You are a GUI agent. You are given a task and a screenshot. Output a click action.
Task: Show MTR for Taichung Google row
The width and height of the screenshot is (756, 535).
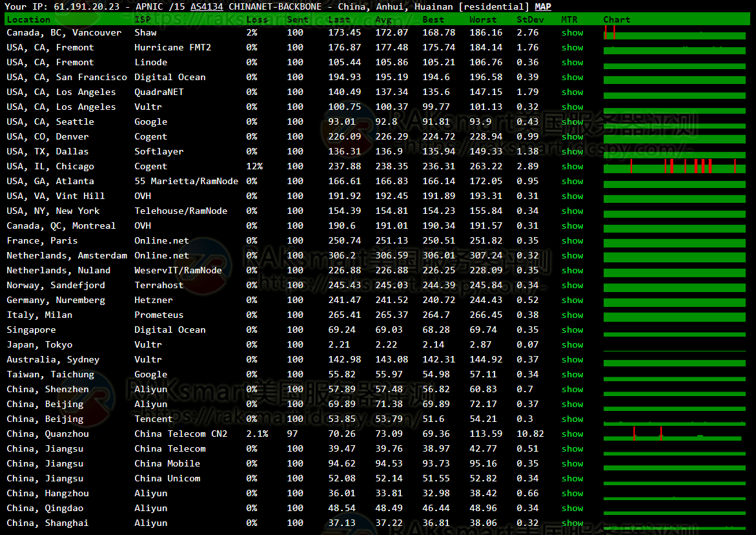point(572,374)
